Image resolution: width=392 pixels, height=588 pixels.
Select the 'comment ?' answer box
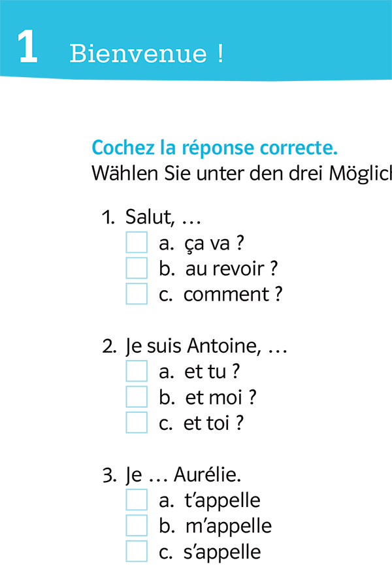click(x=137, y=294)
